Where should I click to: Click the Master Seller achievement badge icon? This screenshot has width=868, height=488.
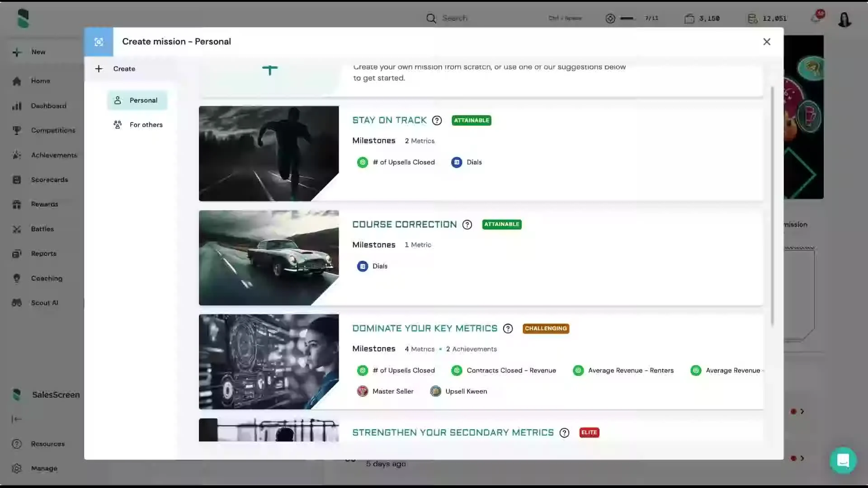[363, 391]
